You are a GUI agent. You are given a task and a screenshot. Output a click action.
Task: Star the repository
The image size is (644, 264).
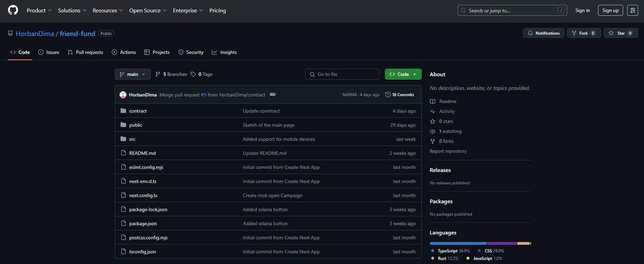click(621, 33)
